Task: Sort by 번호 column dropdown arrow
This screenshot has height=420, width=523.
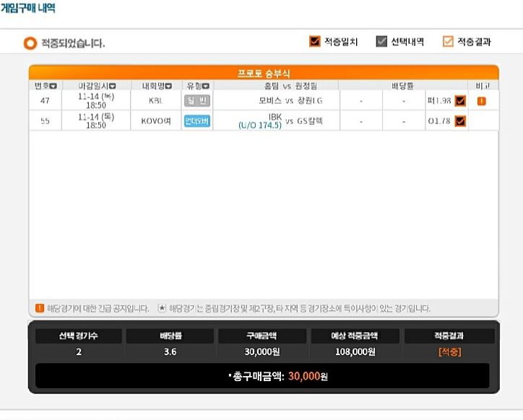Action: click(x=53, y=86)
